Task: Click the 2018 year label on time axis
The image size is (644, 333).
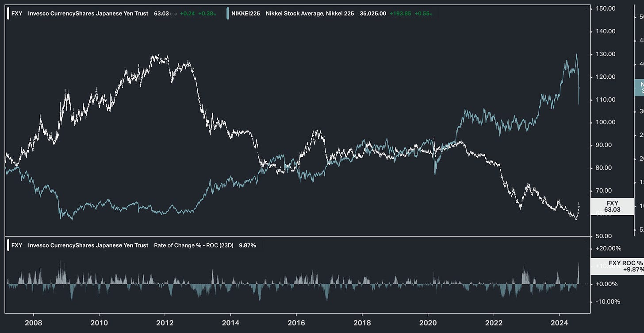Action: pyautogui.click(x=362, y=323)
